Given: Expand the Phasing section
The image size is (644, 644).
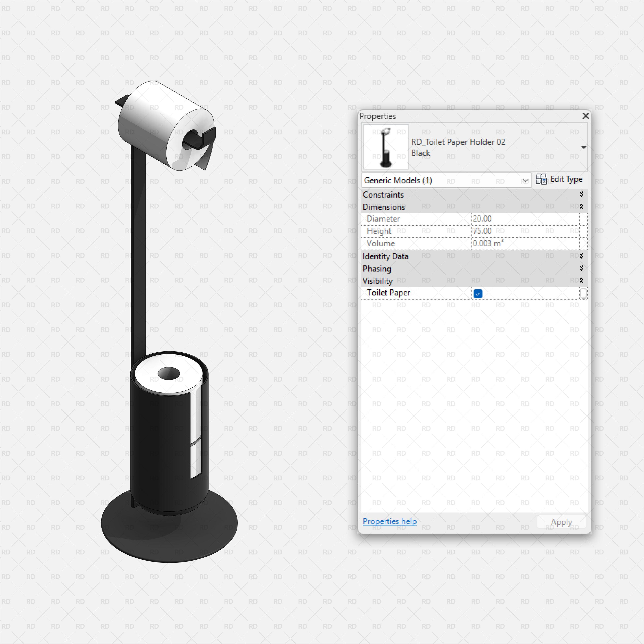Looking at the screenshot, I should click(x=581, y=268).
